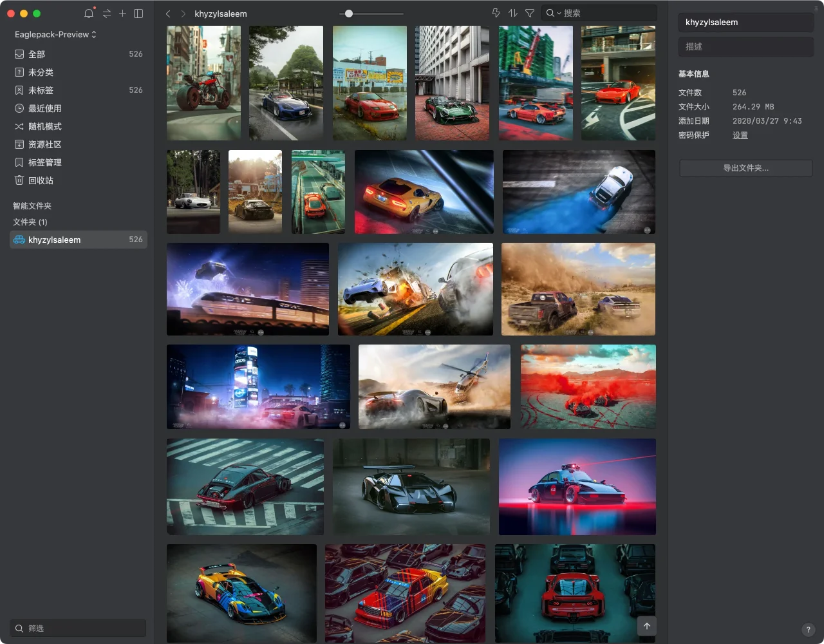824x644 pixels.
Task: Go back with the left chevron
Action: click(x=168, y=14)
